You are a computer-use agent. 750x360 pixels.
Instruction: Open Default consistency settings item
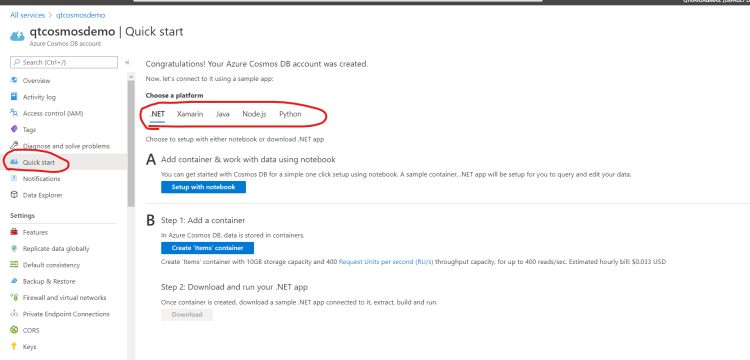(x=51, y=265)
